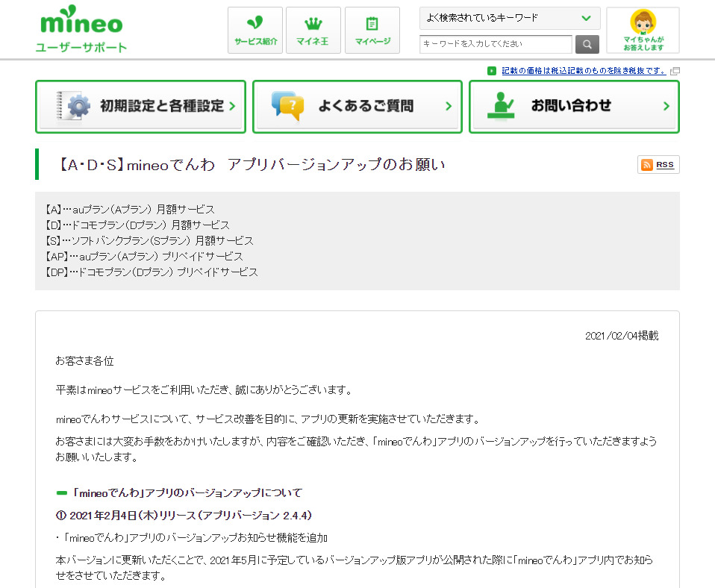Click the mineo logo
The height and width of the screenshot is (588, 715).
click(81, 22)
